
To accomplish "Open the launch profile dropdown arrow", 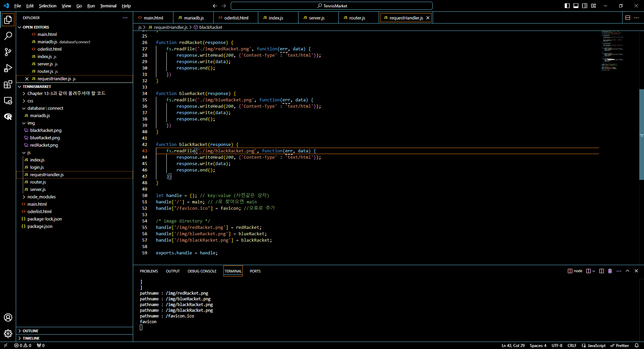I will 594,271.
